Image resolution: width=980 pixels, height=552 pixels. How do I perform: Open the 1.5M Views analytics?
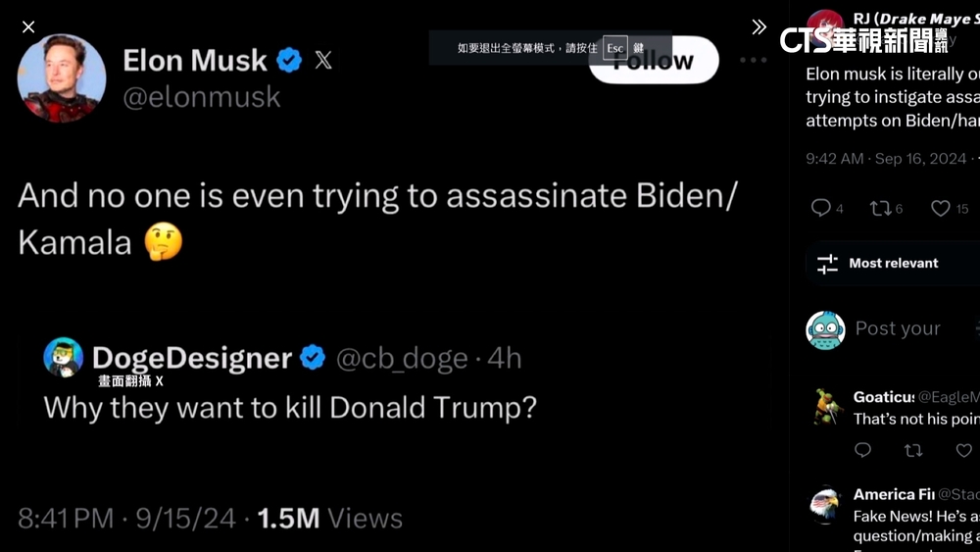329,518
